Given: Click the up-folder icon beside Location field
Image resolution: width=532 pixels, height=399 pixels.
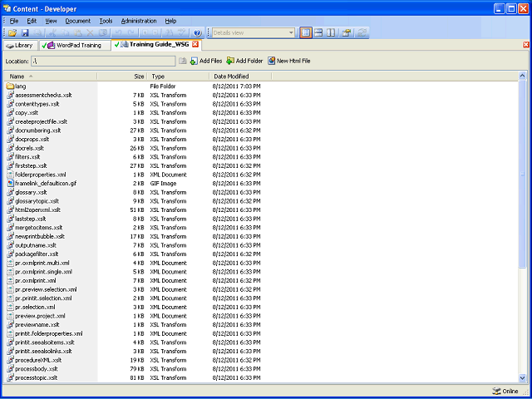Looking at the screenshot, I should tap(183, 61).
